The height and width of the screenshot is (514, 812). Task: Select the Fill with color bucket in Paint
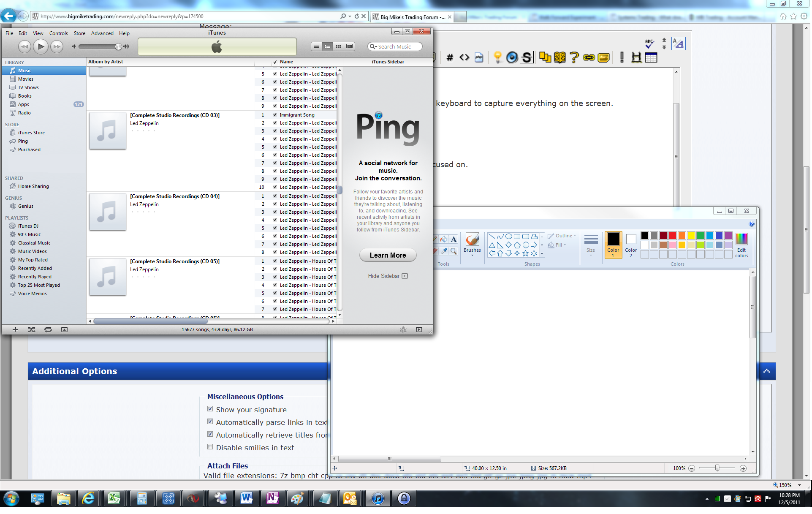pos(444,239)
